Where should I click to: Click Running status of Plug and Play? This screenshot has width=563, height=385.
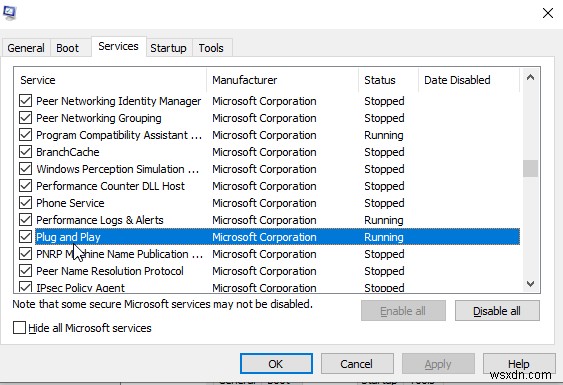383,237
